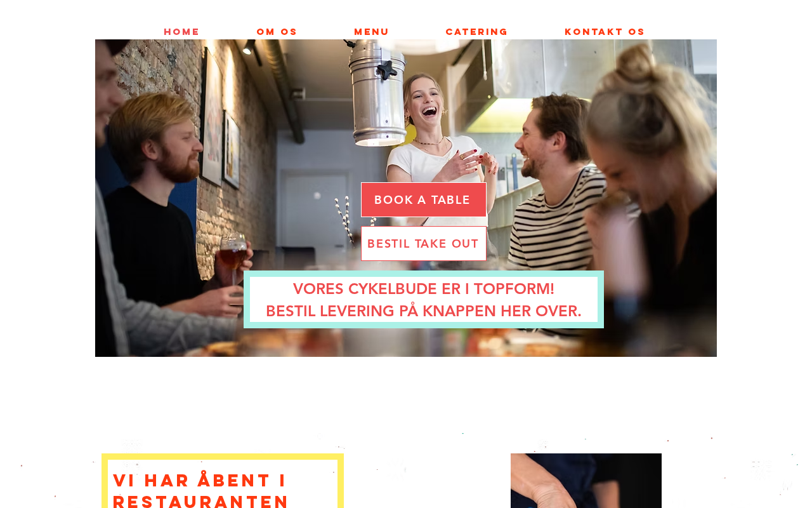Viewport: 812px width, 508px height.
Task: Click the BOOK A TABLE button
Action: click(424, 199)
